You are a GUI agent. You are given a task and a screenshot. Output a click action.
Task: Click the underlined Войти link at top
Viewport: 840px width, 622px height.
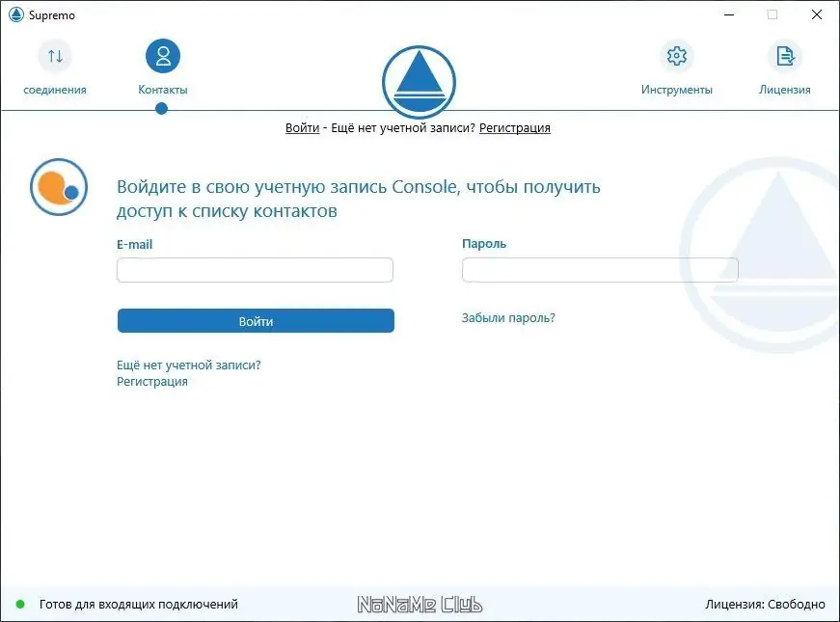[302, 128]
